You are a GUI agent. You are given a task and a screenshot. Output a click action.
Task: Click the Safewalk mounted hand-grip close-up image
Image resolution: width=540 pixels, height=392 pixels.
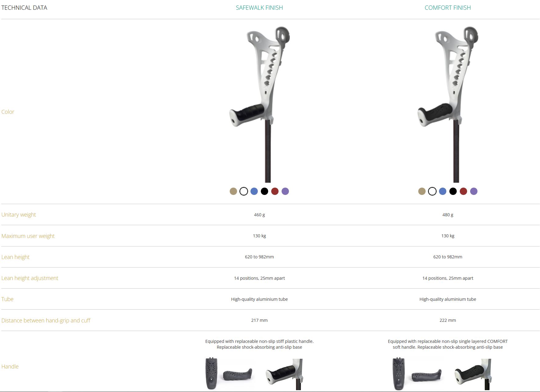tap(284, 374)
